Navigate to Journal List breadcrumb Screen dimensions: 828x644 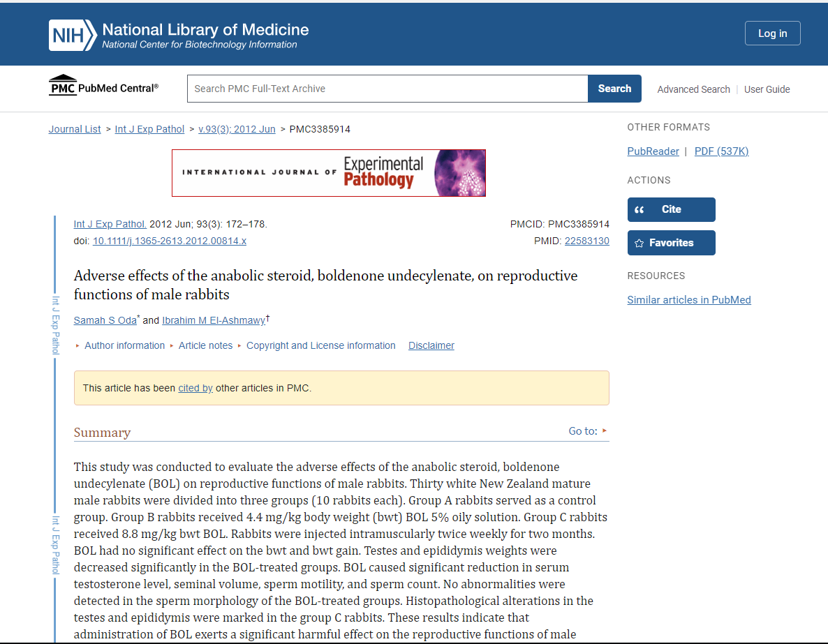[75, 129]
